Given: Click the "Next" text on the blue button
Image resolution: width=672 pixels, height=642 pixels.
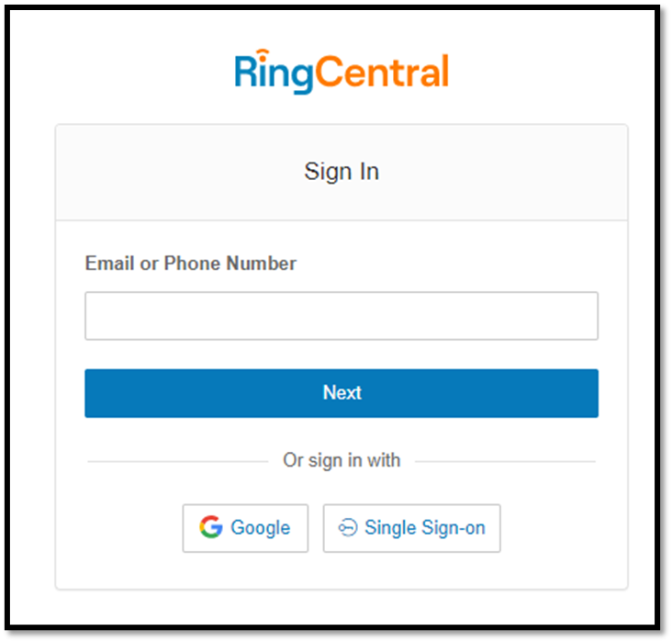Looking at the screenshot, I should tap(342, 392).
